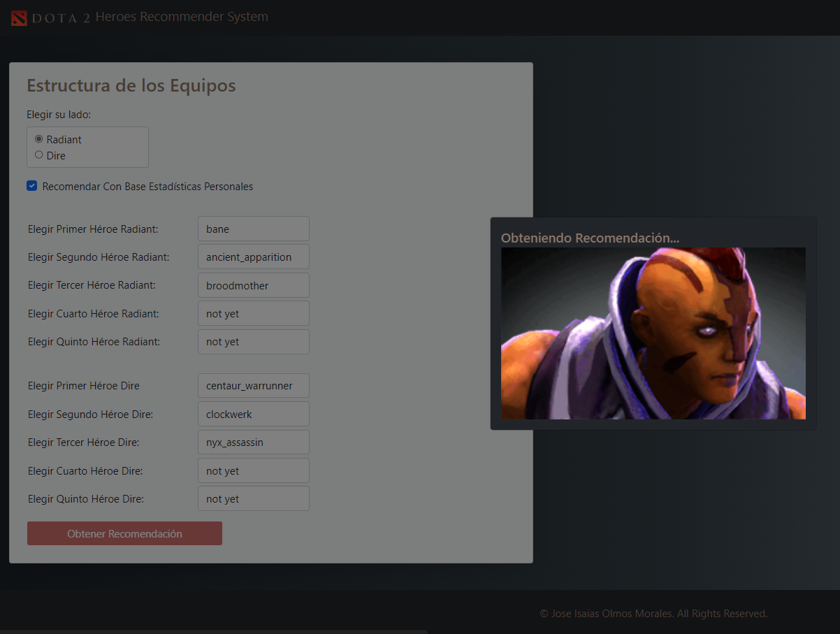
Task: Click the Anti-Mage loading image
Action: [653, 333]
